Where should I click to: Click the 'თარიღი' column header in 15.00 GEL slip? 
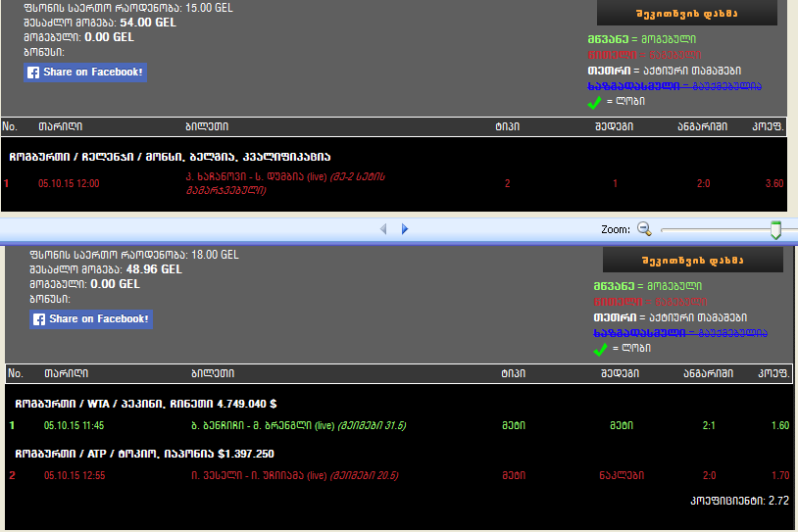coord(61,126)
